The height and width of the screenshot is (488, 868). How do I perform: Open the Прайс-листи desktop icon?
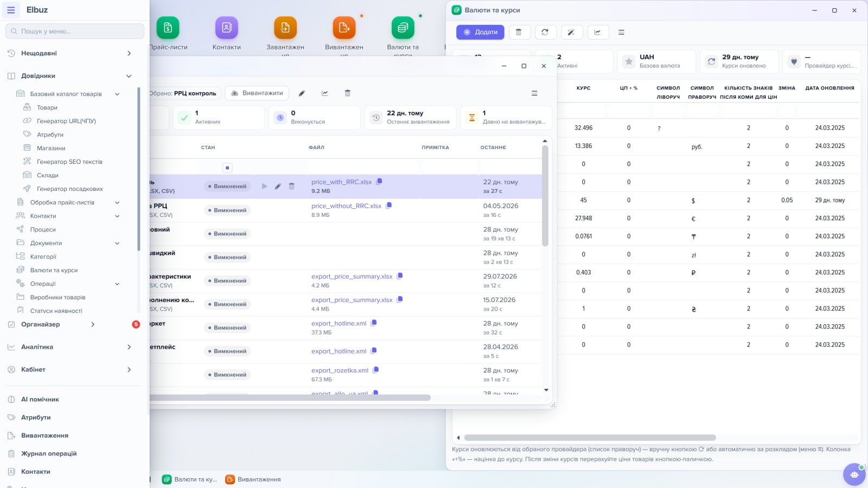(168, 28)
